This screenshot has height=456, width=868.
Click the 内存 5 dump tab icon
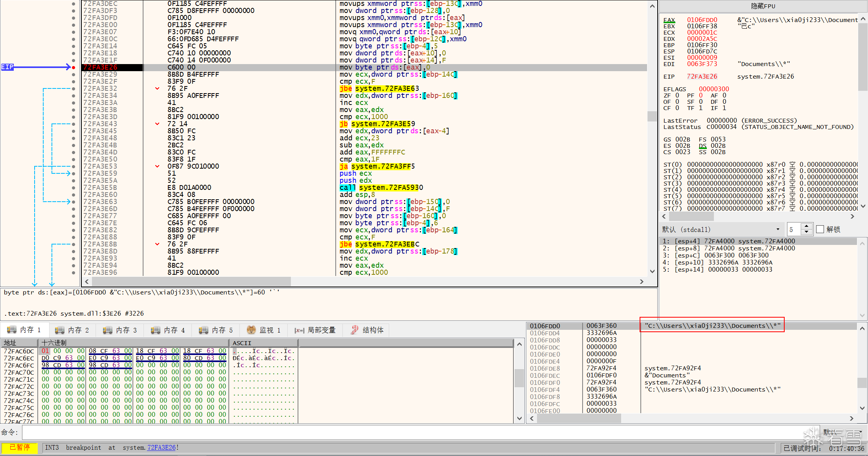203,330
